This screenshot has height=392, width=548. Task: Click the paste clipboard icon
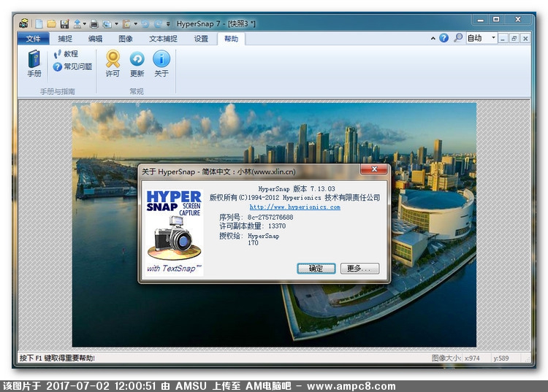(126, 24)
